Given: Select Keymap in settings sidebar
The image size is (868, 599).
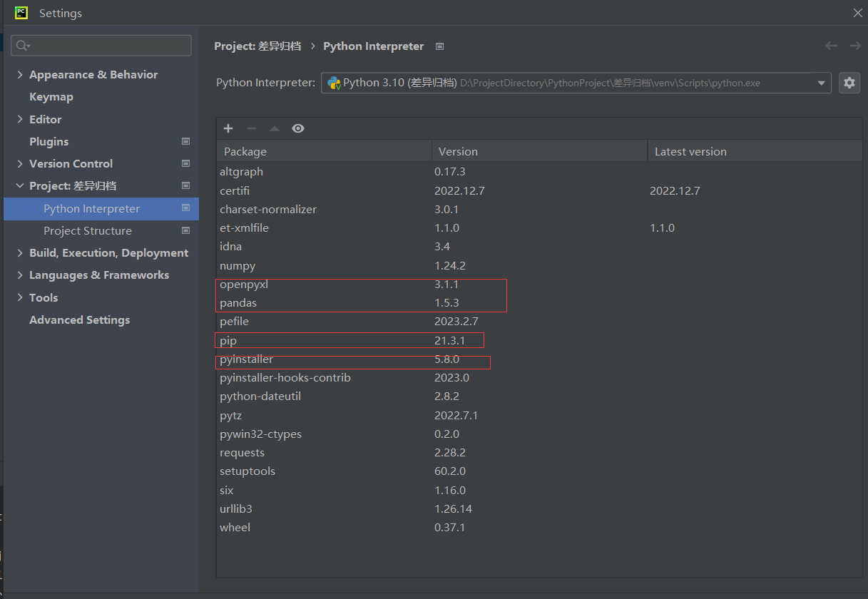Looking at the screenshot, I should (x=51, y=96).
